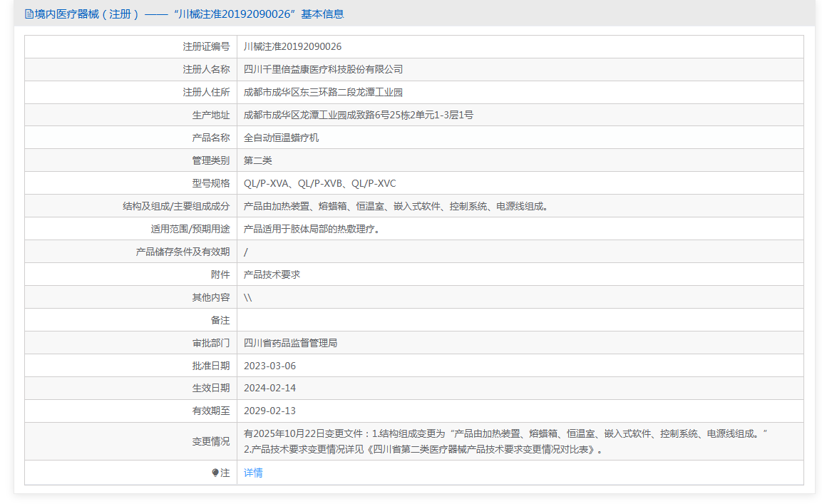
Task: Click the 第二类 management category value
Action: 258,160
